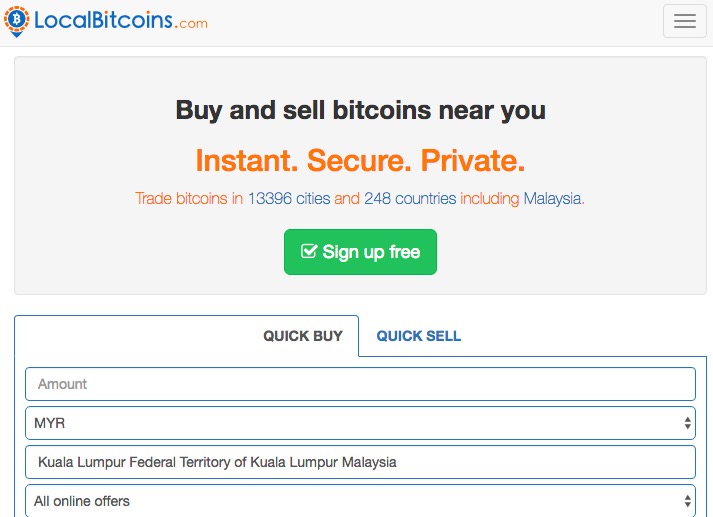Focus the Amount input field
The height and width of the screenshot is (517, 713).
[361, 384]
